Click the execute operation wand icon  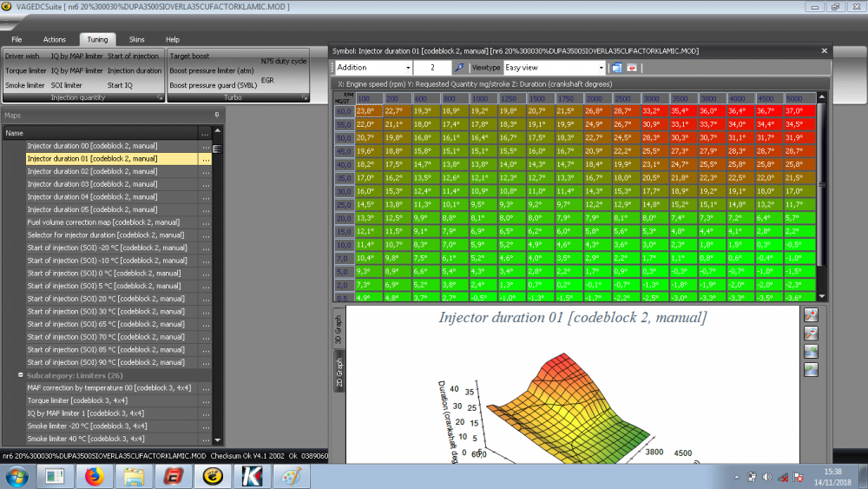(459, 68)
